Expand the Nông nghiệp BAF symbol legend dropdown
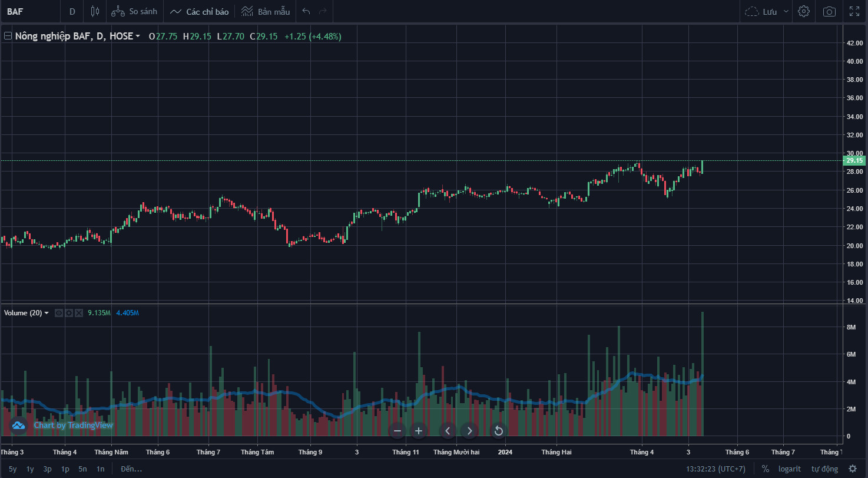The image size is (868, 478). click(x=138, y=37)
